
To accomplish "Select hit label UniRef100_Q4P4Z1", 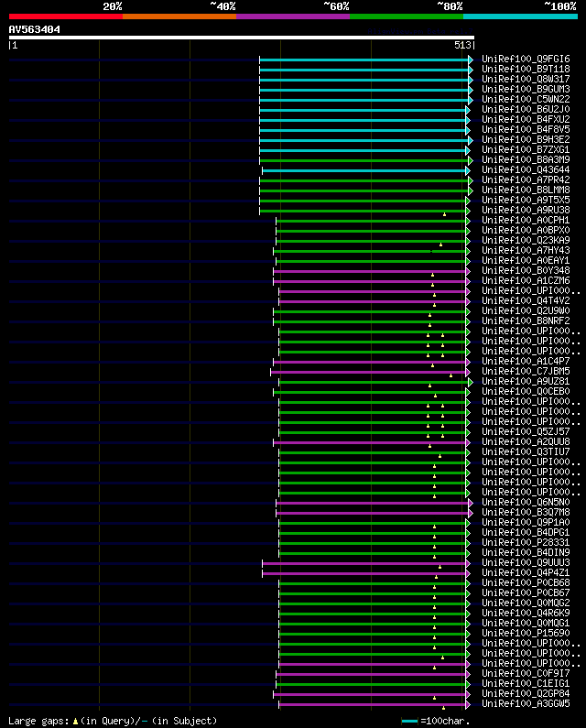I will (x=526, y=573).
